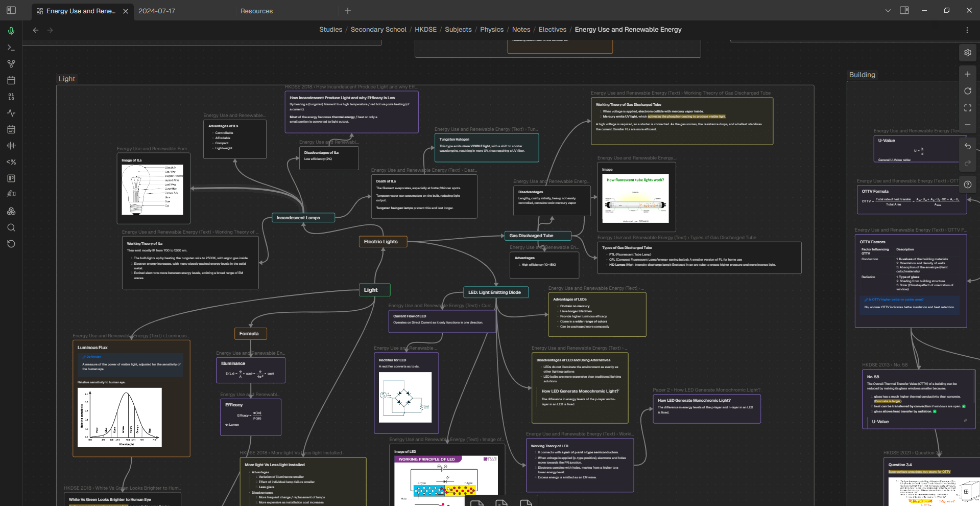Open the more options vertical dots menu
The width and height of the screenshot is (980, 506).
[x=967, y=30]
